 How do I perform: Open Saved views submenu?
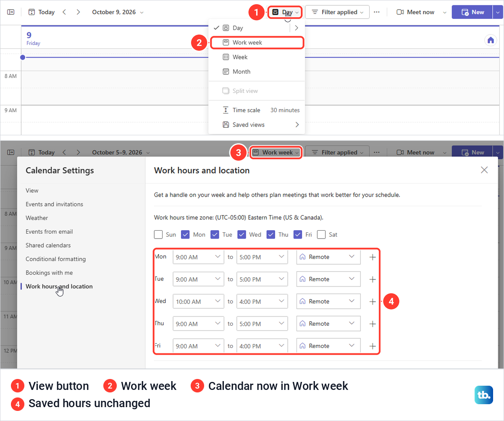(x=257, y=125)
